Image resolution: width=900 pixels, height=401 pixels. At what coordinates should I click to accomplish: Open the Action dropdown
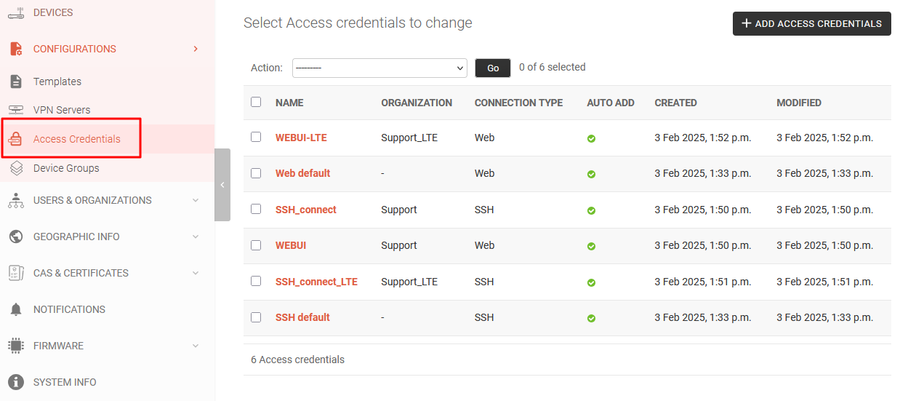(x=379, y=68)
